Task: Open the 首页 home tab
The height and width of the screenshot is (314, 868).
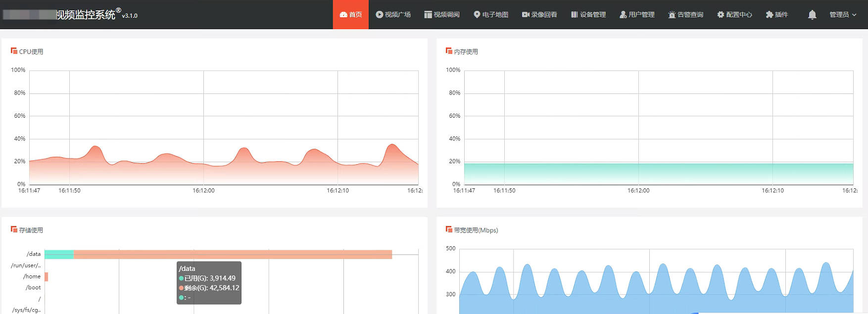Action: pyautogui.click(x=350, y=14)
